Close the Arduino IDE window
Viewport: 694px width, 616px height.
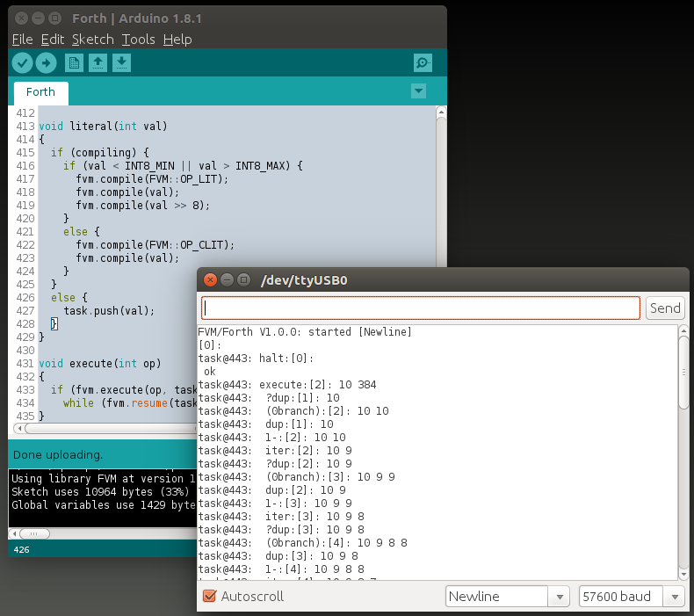(x=21, y=18)
